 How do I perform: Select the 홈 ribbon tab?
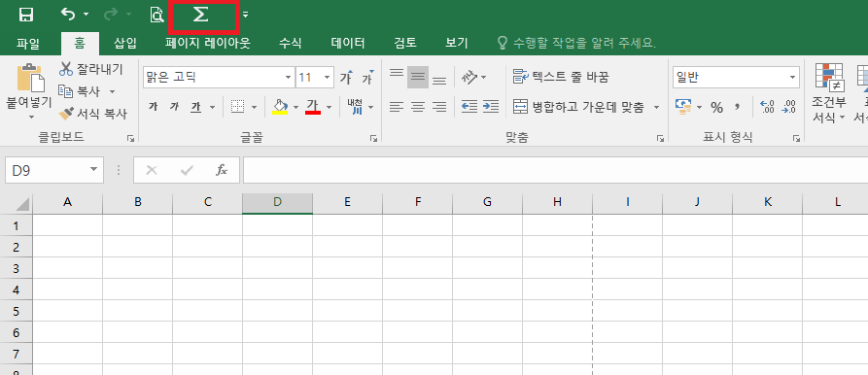(81, 43)
